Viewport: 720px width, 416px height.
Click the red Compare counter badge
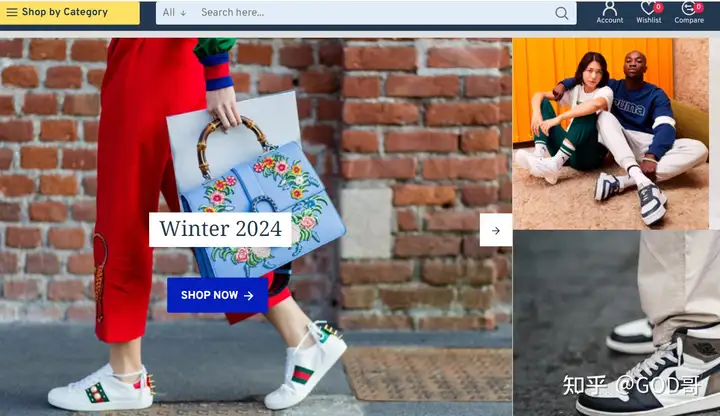coord(698,7)
